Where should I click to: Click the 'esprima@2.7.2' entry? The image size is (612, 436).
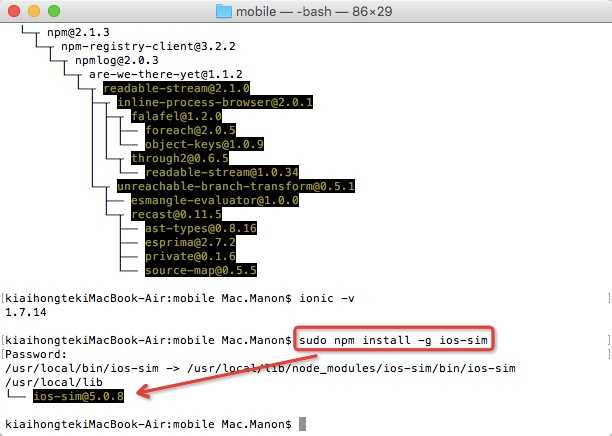coord(190,243)
